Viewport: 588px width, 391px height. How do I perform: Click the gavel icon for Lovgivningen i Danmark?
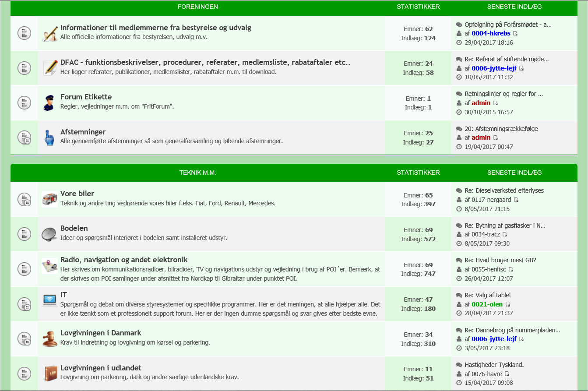tap(50, 338)
